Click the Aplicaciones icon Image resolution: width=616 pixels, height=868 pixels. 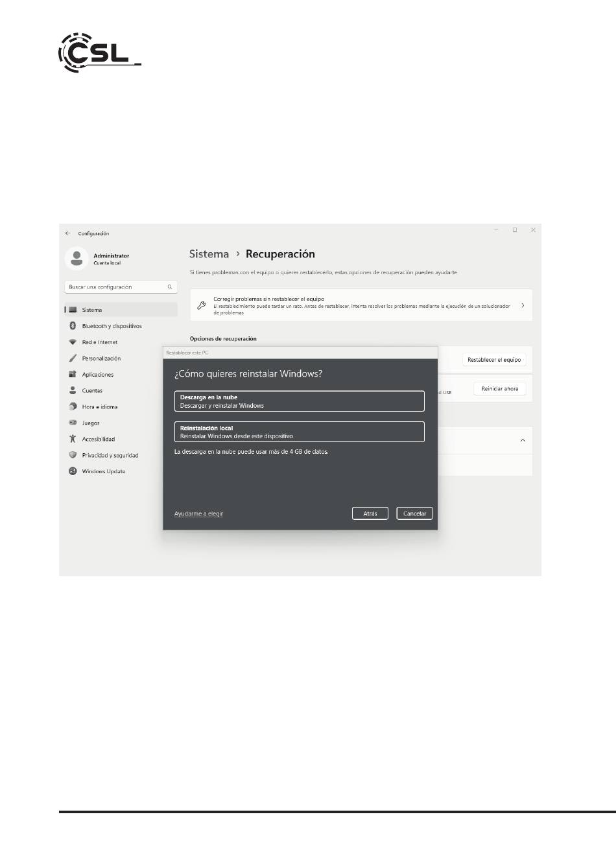coord(73,375)
